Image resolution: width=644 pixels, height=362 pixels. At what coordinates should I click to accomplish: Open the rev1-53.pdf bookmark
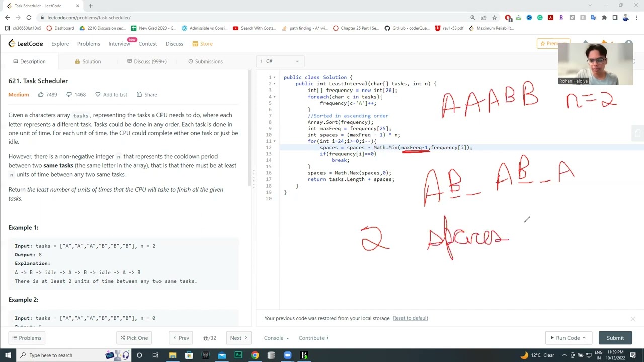click(449, 28)
